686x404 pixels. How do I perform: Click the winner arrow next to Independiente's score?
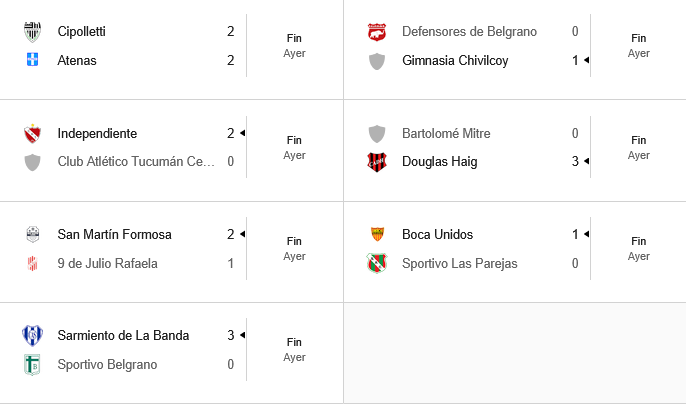(242, 133)
